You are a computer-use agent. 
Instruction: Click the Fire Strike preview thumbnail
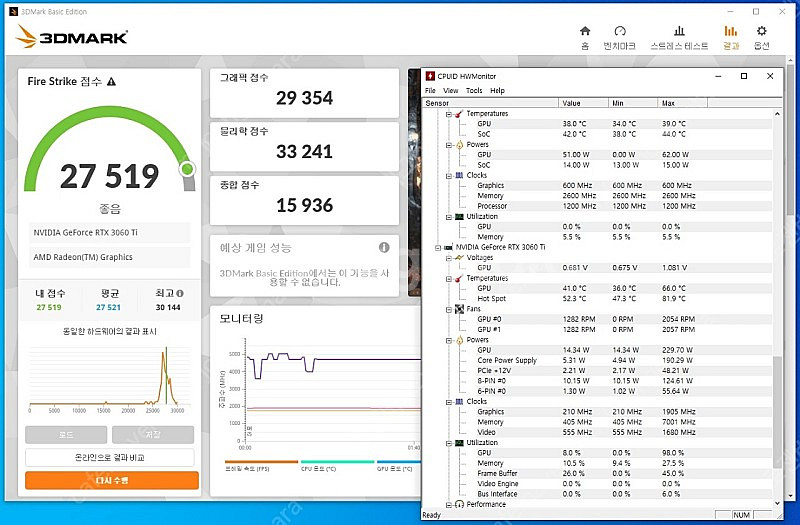414,183
